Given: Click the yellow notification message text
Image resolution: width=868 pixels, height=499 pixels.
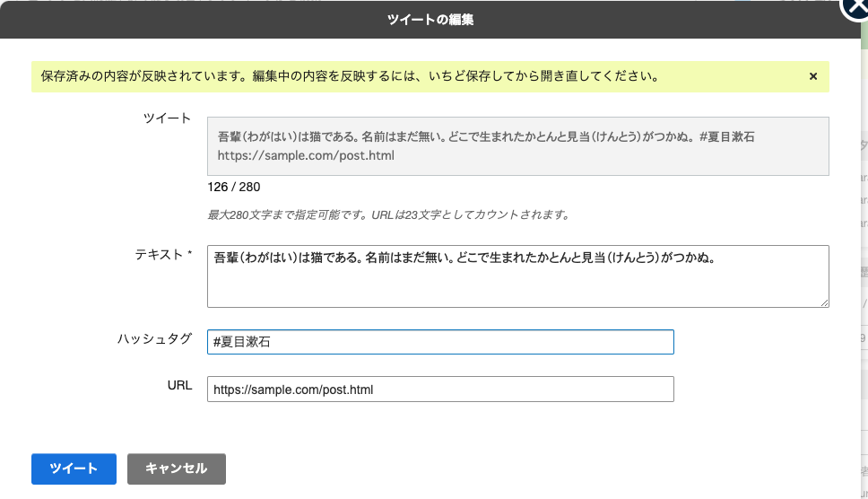Looking at the screenshot, I should [x=350, y=76].
